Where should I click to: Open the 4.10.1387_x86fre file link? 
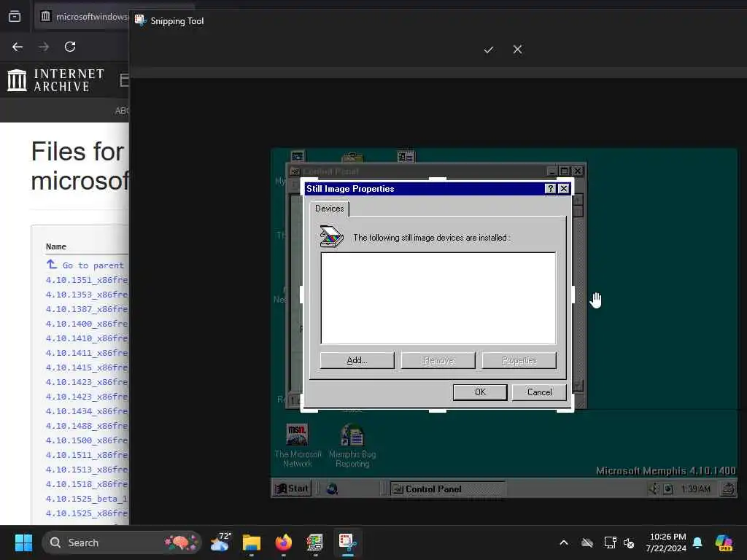(88, 309)
